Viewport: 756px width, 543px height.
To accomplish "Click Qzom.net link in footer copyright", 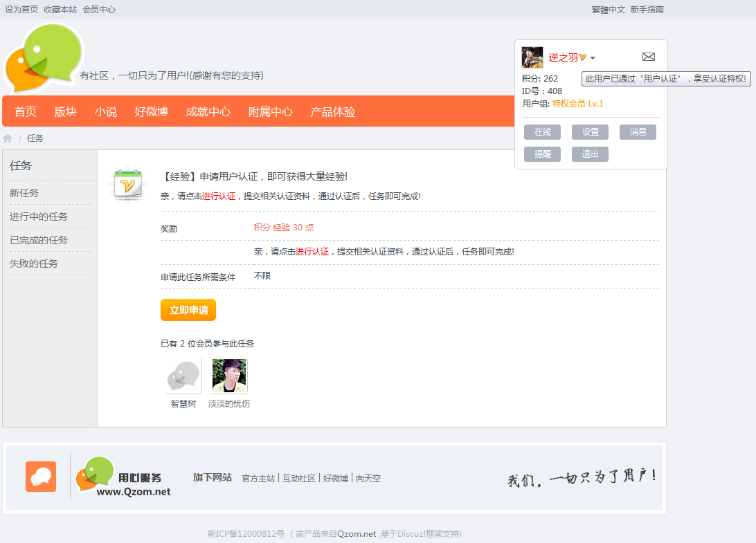I will click(357, 534).
